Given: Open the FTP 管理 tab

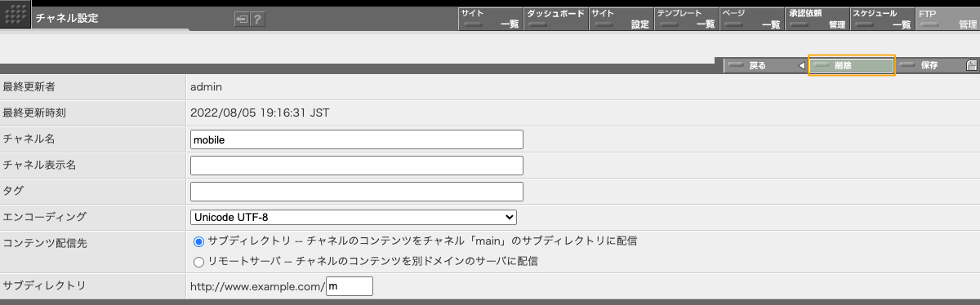Looking at the screenshot, I should 947,19.
